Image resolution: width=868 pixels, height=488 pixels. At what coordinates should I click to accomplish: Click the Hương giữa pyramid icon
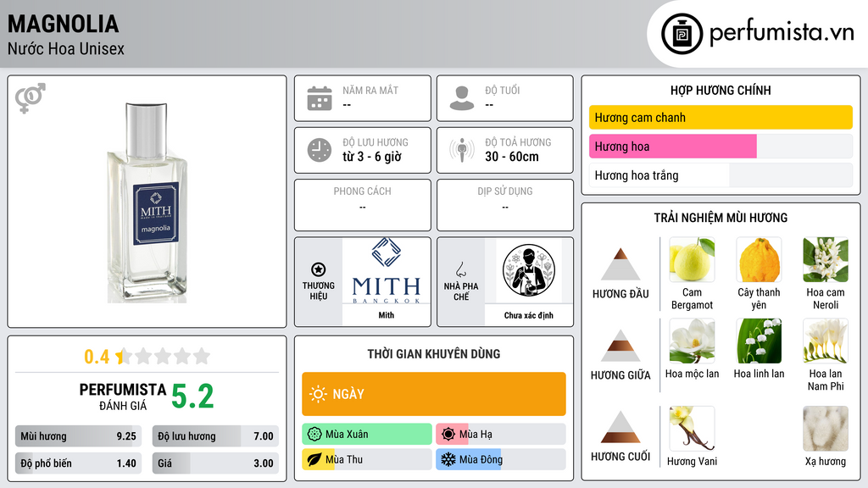point(620,346)
